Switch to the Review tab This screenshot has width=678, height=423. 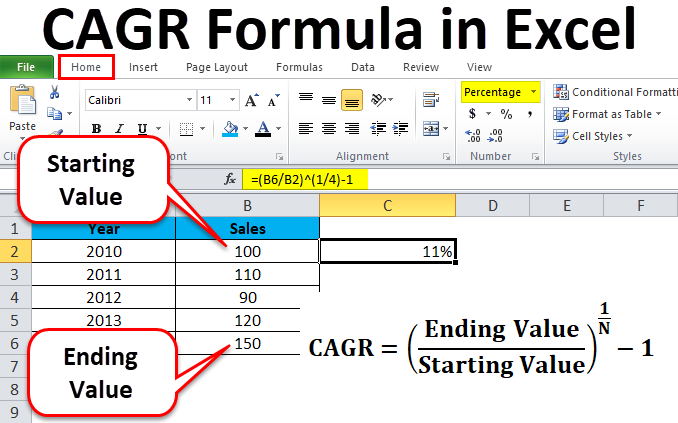[421, 67]
